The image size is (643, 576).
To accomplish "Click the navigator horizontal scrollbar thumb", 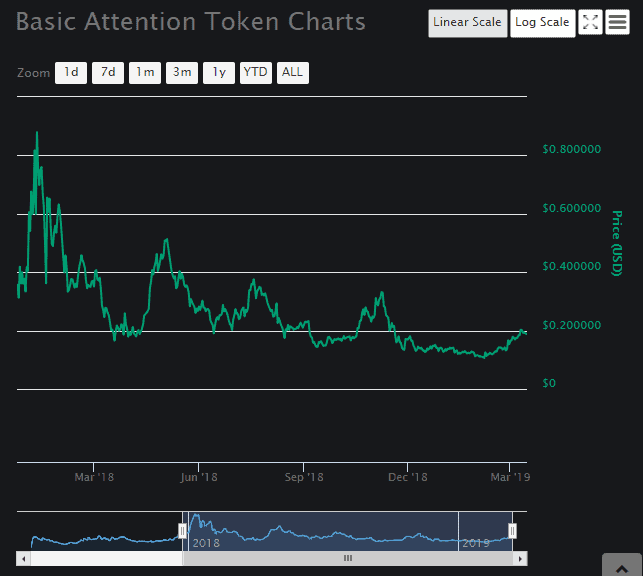I will (348, 558).
